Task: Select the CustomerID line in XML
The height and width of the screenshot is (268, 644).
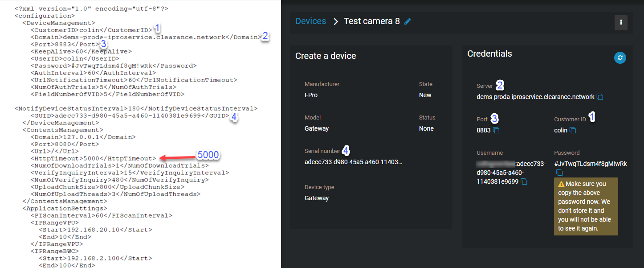Action: click(x=91, y=30)
